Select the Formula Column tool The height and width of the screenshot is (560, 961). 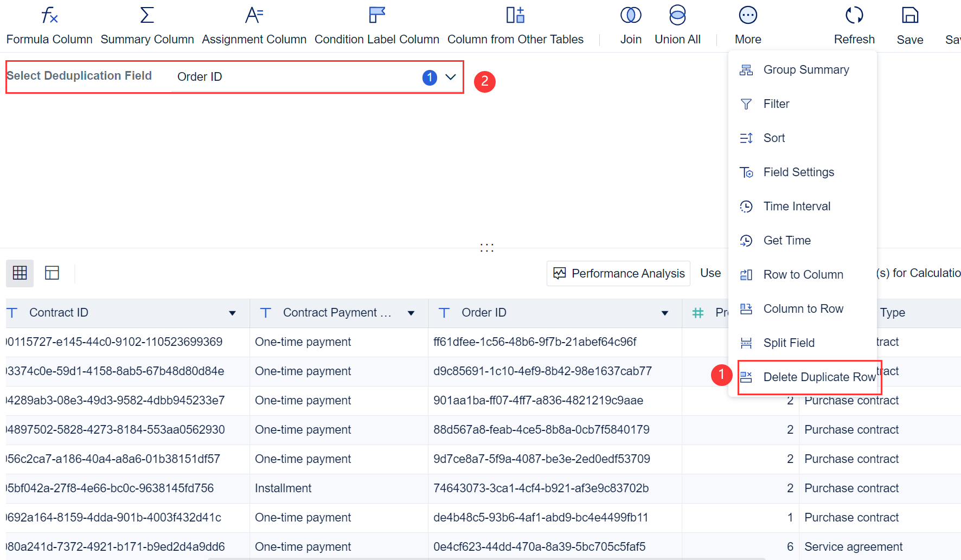click(x=49, y=24)
